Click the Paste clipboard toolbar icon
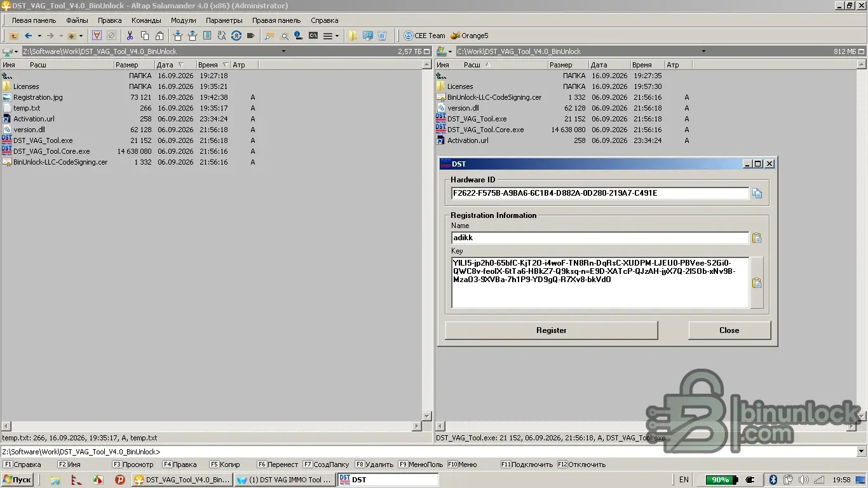Viewport: 868px width, 488px height. (159, 36)
